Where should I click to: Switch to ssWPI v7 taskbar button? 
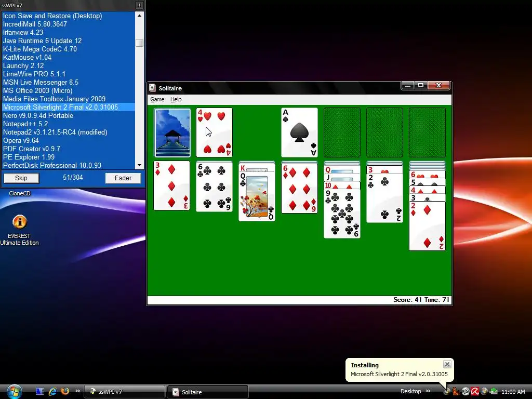click(124, 392)
